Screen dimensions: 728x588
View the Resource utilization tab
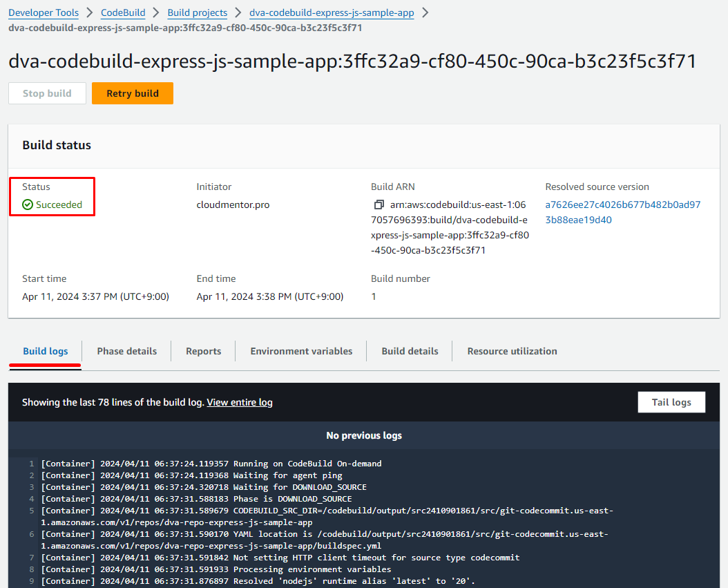pyautogui.click(x=512, y=351)
